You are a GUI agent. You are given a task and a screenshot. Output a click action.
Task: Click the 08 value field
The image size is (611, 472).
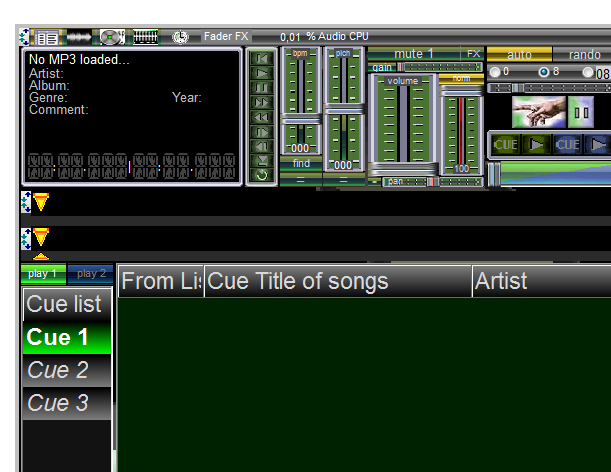click(603, 74)
